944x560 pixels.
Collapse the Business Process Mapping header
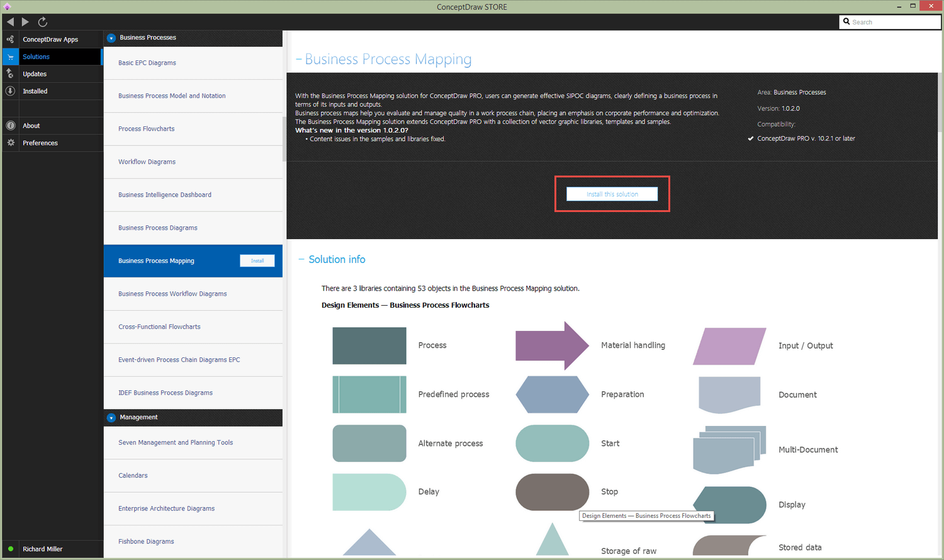(299, 59)
